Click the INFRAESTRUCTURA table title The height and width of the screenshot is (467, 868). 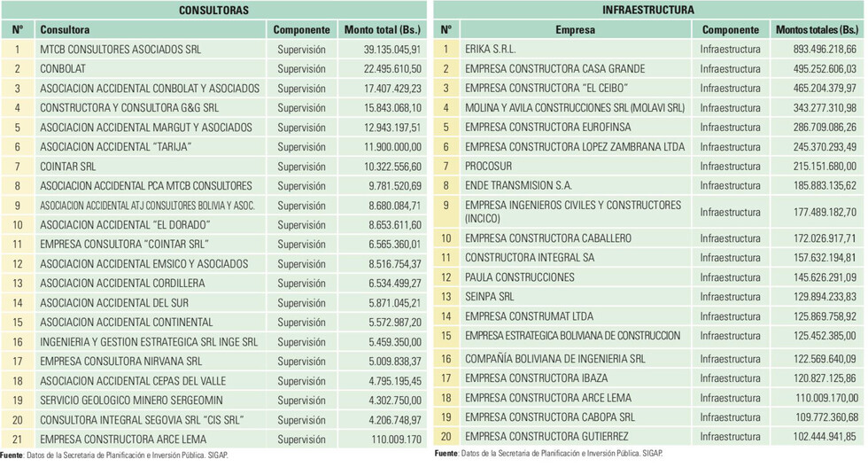648,10
